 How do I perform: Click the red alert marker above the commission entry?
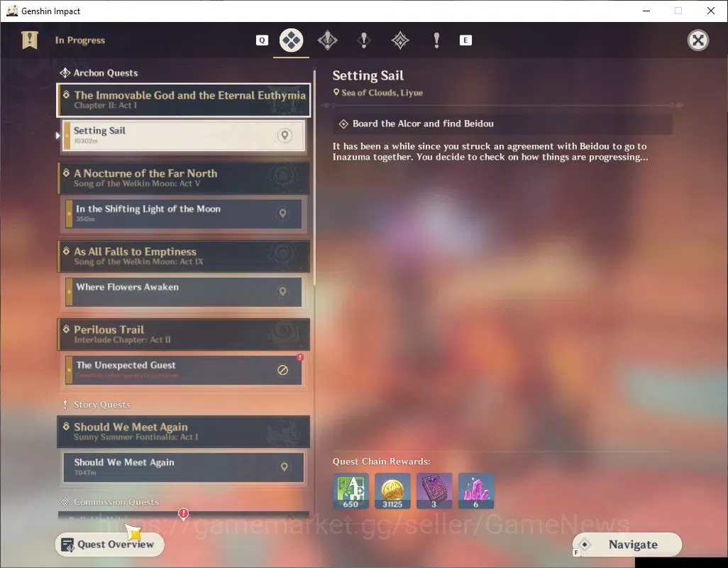(x=184, y=513)
